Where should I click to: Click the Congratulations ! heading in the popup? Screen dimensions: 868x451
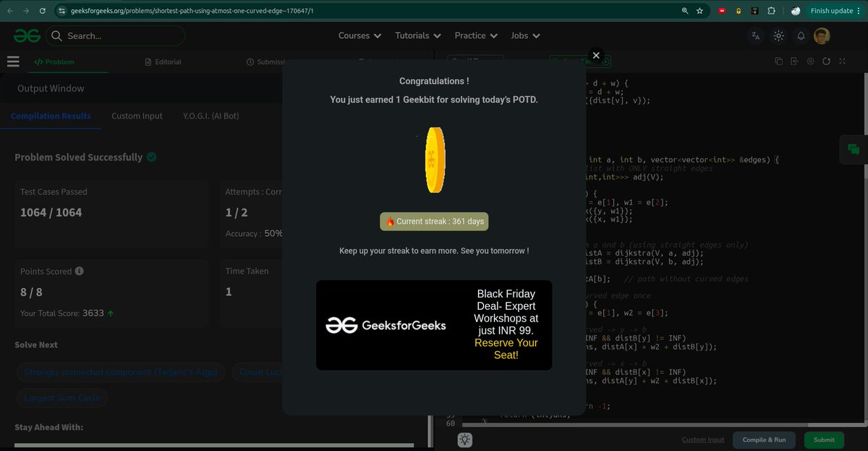pos(434,81)
